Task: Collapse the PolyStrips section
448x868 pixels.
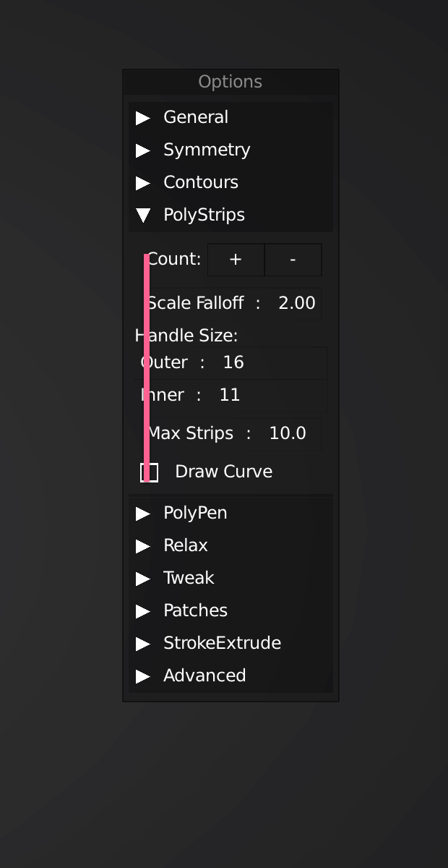Action: [x=205, y=215]
